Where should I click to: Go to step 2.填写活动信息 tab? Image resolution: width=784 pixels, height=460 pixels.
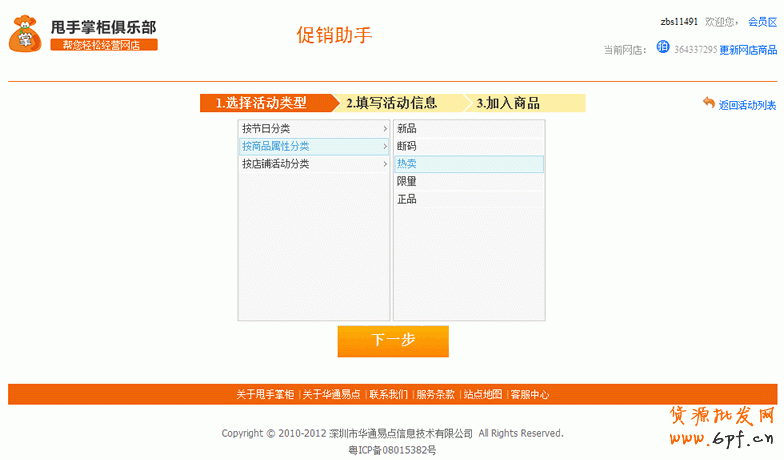pyautogui.click(x=392, y=103)
